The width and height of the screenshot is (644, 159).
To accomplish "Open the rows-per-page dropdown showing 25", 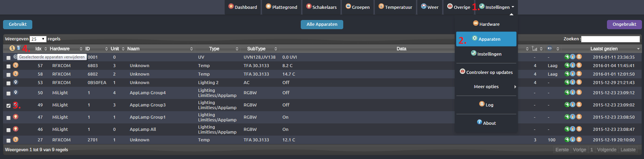I will (38, 39).
